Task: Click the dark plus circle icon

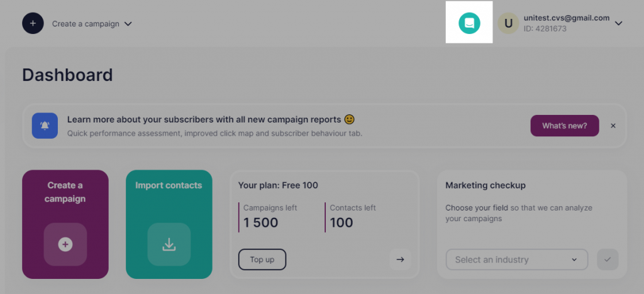Action: click(33, 23)
